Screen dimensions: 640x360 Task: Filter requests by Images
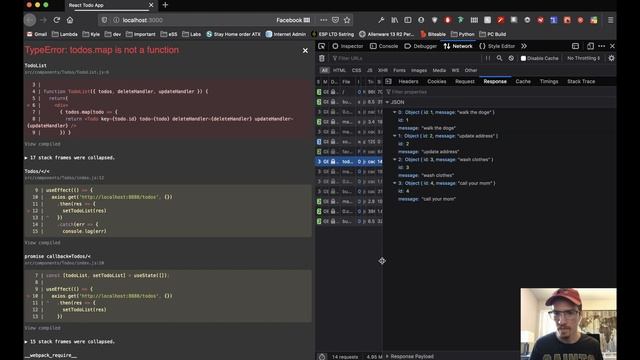click(x=419, y=70)
